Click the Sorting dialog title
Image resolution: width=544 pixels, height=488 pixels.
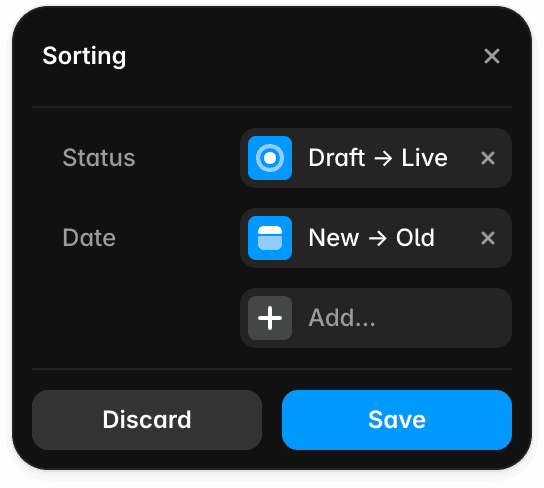click(x=84, y=56)
